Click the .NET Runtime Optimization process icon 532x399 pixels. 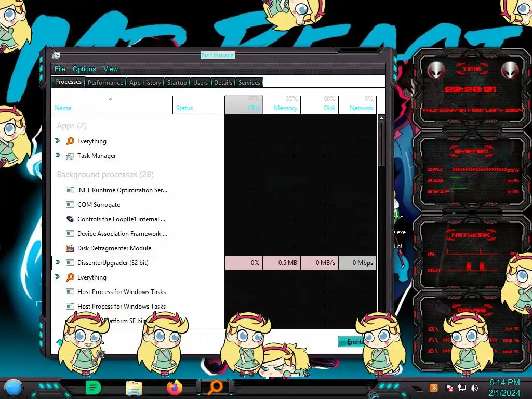[x=70, y=190]
